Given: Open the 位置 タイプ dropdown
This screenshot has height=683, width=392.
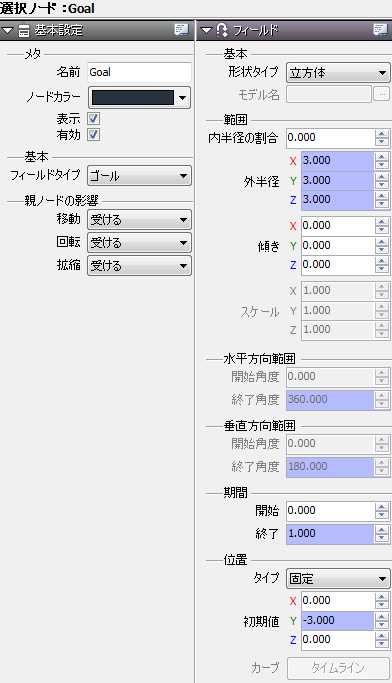Looking at the screenshot, I should 338,579.
